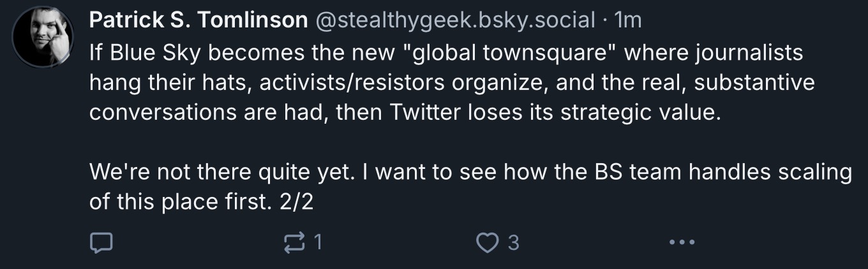Screen dimensions: 868x269
Task: Click the 'We're not there quite yet' paragraph
Action: point(470,187)
